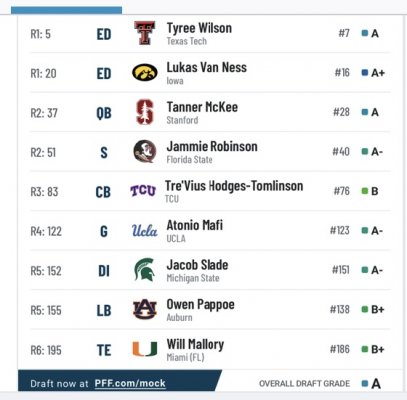Viewport: 407px width, 400px height.
Task: Click Will Mallory's #186 rank
Action: (x=340, y=349)
